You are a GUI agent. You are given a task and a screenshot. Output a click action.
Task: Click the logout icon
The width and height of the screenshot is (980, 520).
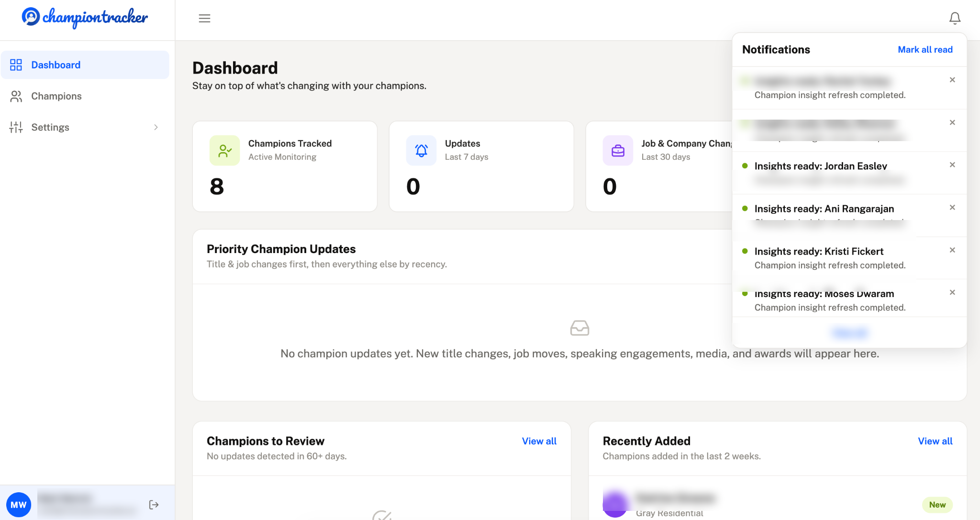pos(154,505)
